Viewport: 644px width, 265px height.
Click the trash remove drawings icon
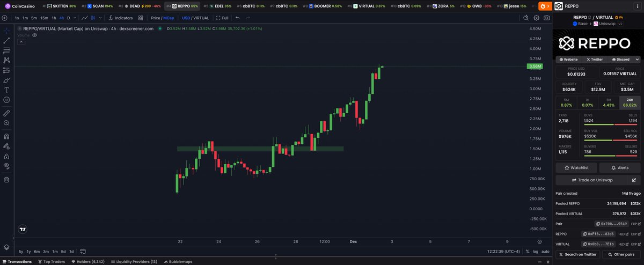(x=6, y=179)
